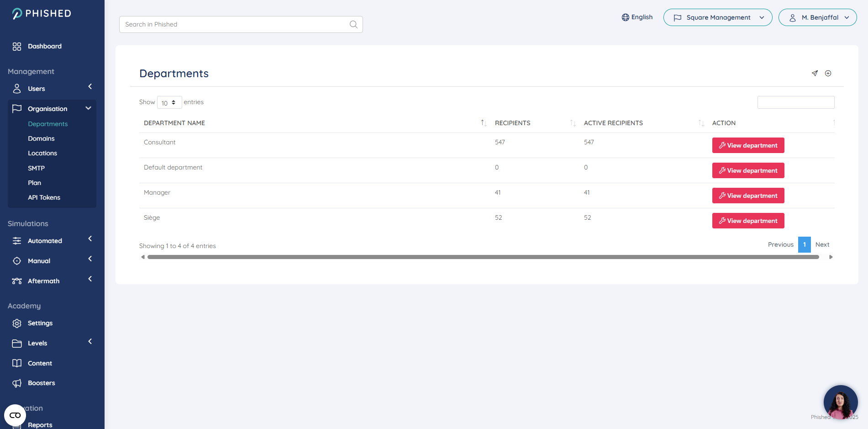Click the add department plus icon
Image resolution: width=868 pixels, height=429 pixels.
click(828, 73)
